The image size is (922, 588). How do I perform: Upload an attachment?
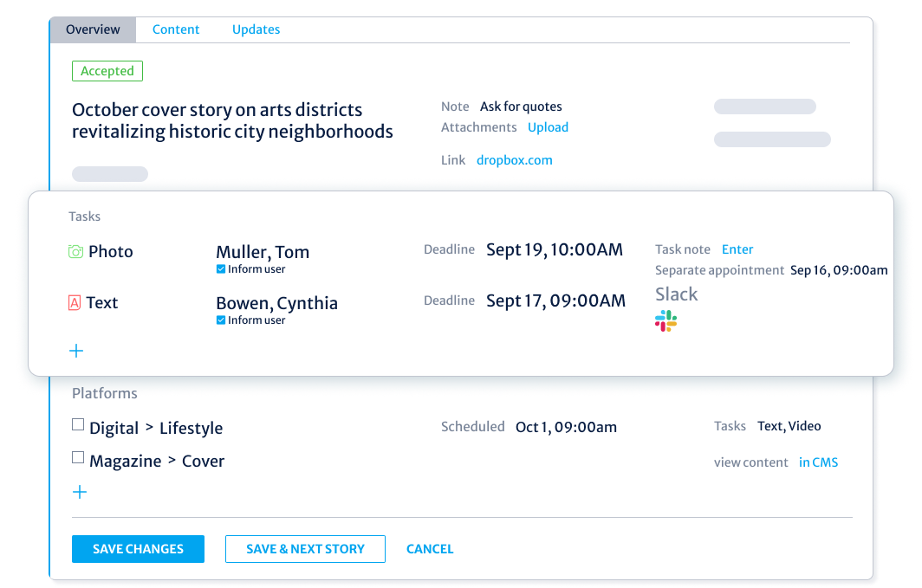tap(548, 126)
